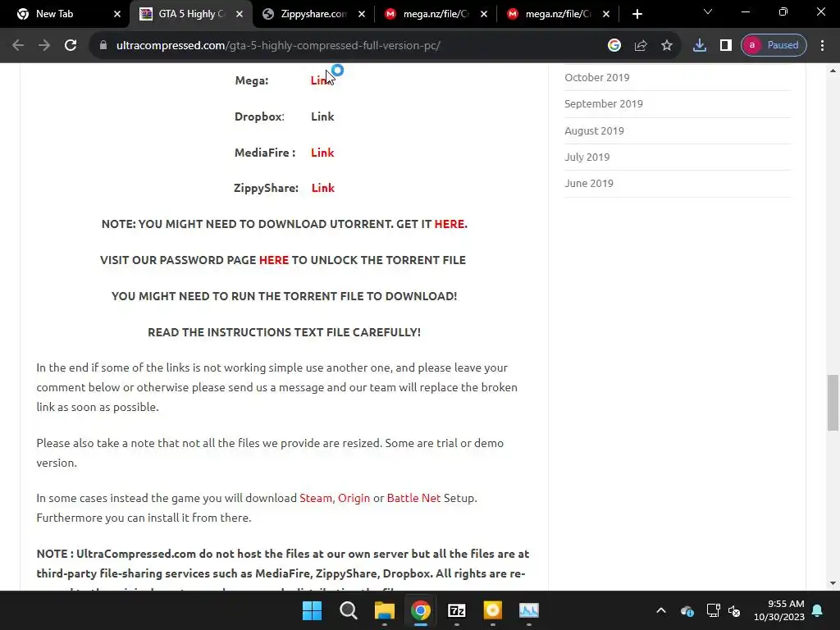The height and width of the screenshot is (630, 840).
Task: Go forward to next page
Action: (x=44, y=46)
